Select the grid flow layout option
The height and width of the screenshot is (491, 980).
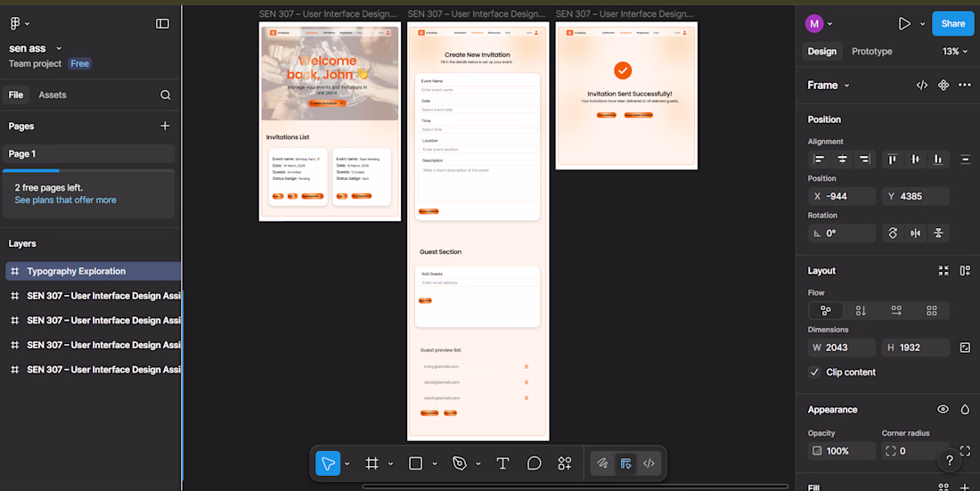coord(932,311)
